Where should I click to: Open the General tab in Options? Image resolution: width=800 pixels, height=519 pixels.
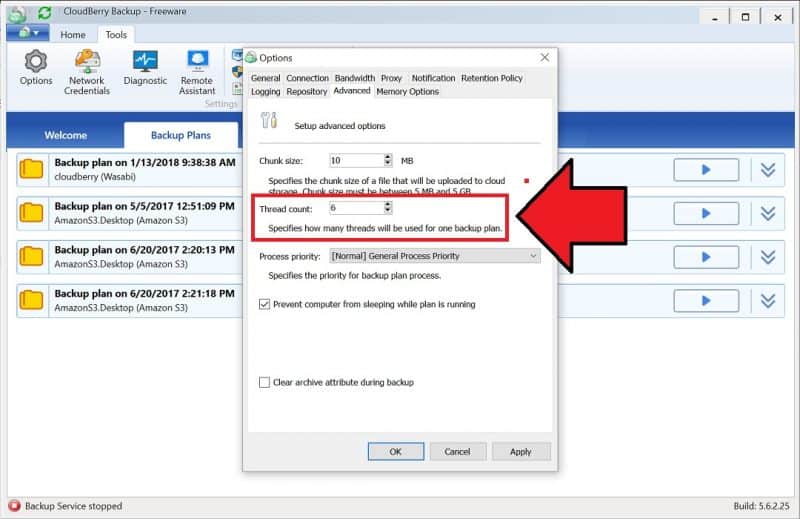[x=265, y=78]
